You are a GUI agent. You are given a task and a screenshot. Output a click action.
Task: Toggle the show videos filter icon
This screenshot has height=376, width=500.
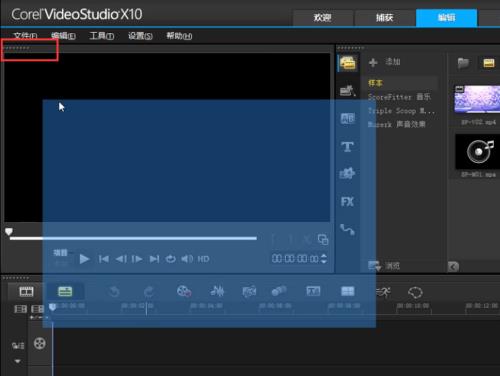pyautogui.click(x=489, y=63)
